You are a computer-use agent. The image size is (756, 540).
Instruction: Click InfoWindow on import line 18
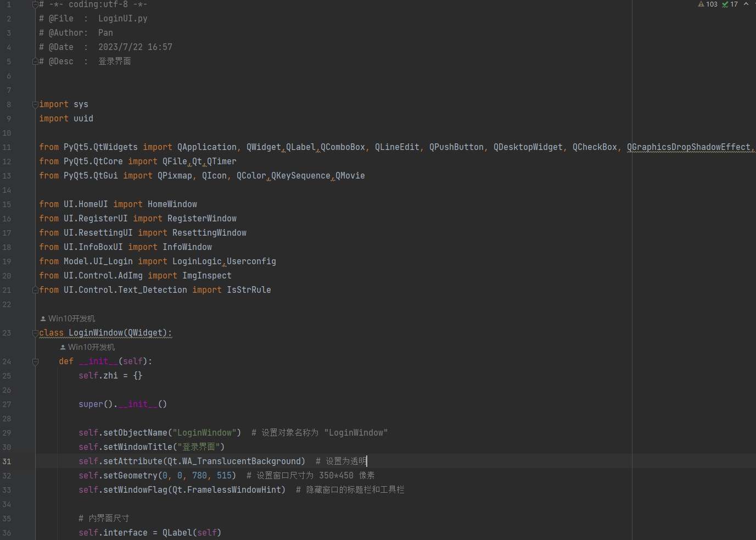point(187,247)
